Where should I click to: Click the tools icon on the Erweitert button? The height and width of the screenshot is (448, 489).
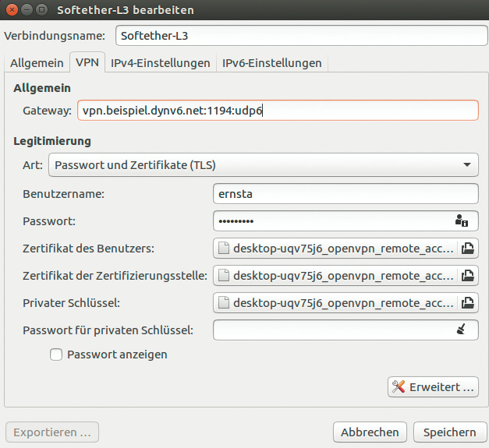click(399, 386)
